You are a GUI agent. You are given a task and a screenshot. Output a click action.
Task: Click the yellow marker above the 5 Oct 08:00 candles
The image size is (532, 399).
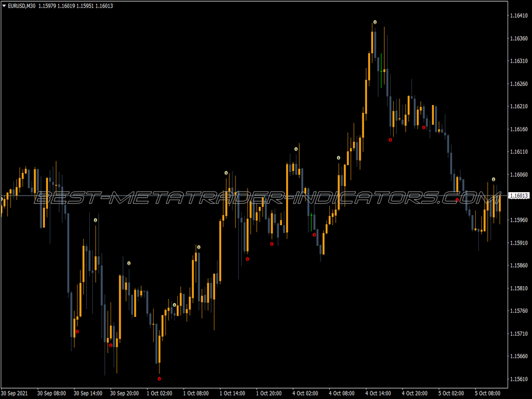pyautogui.click(x=494, y=179)
